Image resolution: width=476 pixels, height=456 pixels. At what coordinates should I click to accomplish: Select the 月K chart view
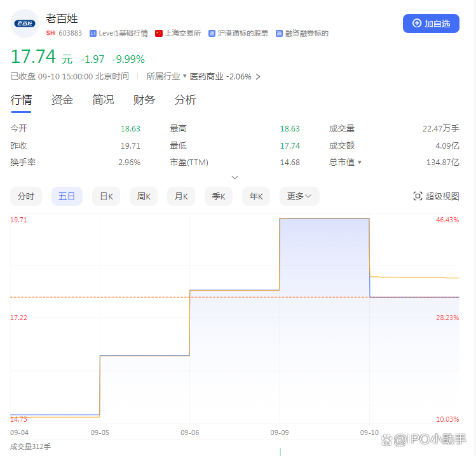click(181, 196)
